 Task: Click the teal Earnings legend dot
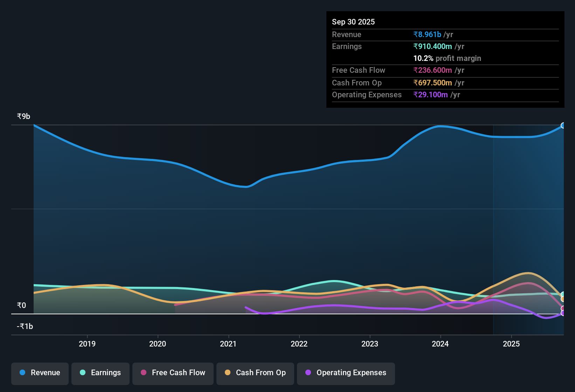[x=83, y=373]
